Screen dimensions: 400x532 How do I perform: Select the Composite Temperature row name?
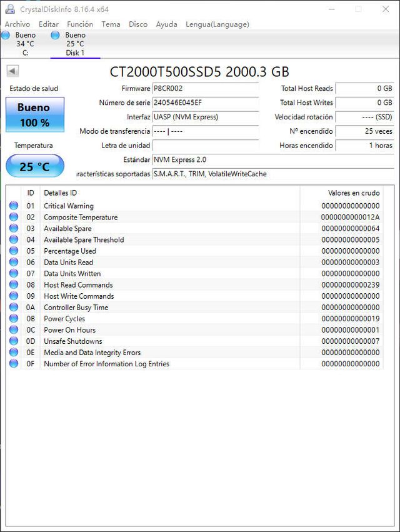pos(81,217)
